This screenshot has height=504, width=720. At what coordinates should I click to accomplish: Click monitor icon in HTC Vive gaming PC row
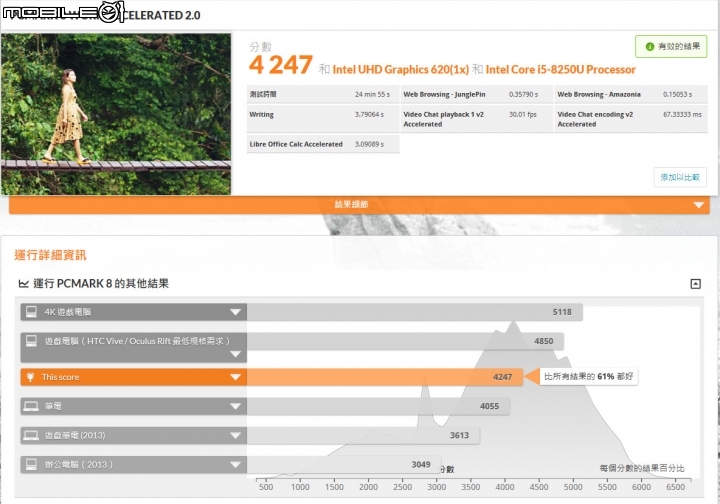tap(31, 341)
